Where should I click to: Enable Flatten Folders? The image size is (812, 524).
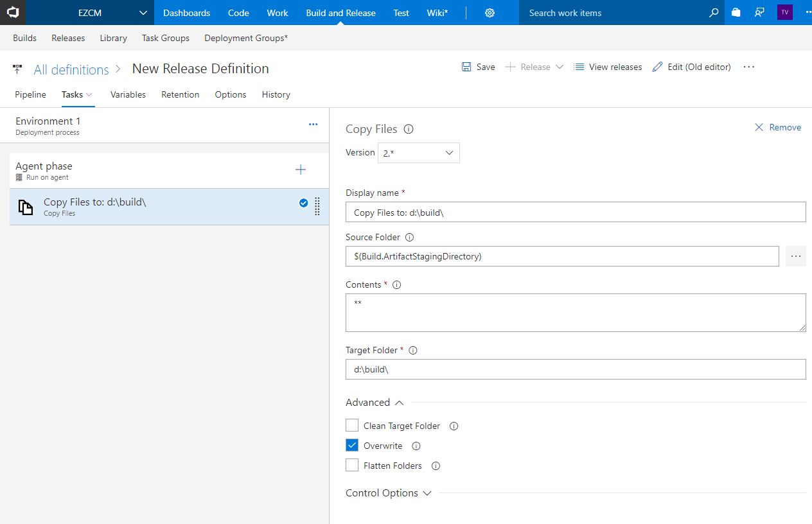[351, 464]
